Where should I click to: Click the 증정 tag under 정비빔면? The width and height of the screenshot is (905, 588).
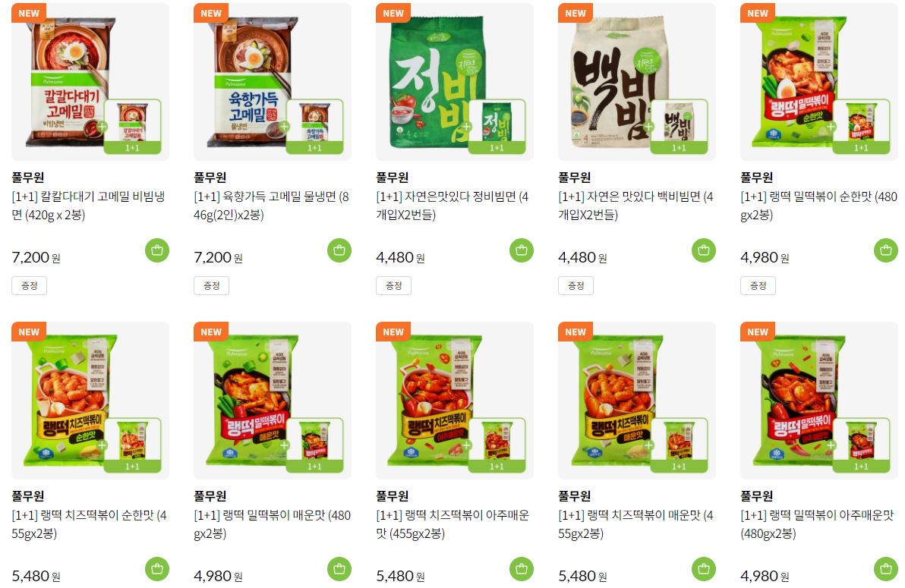(x=393, y=285)
